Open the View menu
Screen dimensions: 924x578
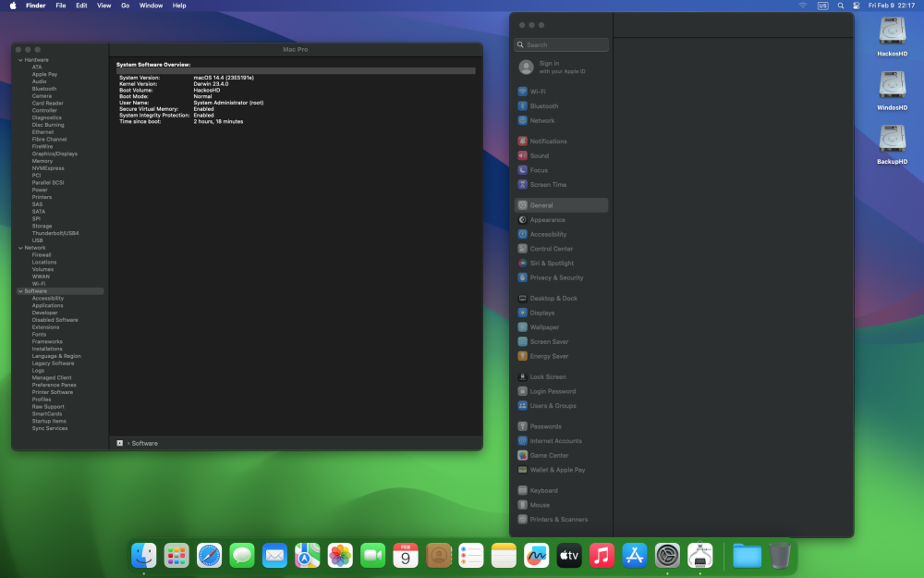(x=103, y=6)
